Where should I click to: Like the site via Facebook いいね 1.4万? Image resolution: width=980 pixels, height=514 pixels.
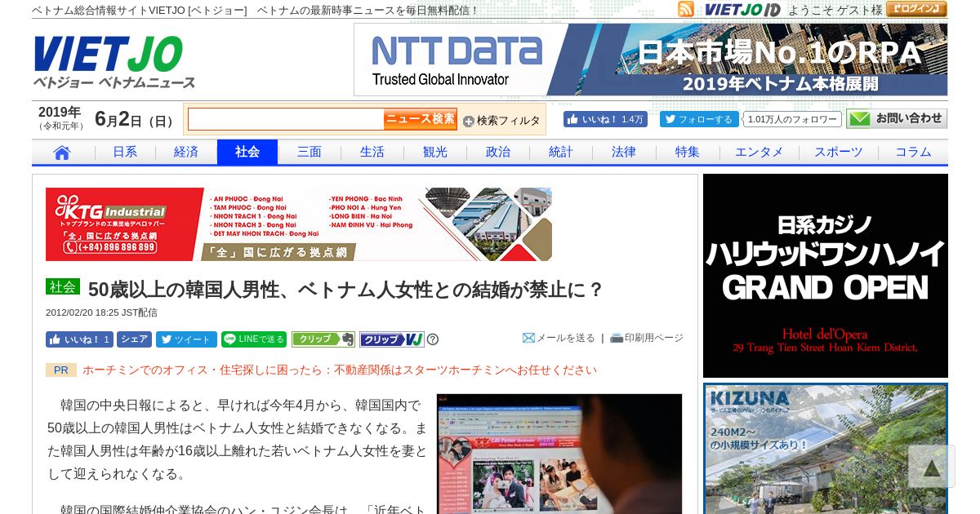click(x=605, y=119)
